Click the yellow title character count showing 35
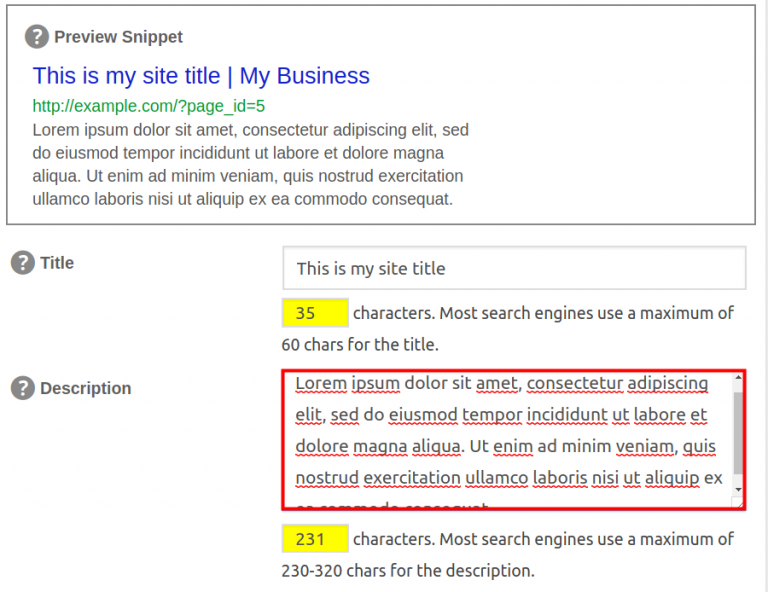Viewport: 768px width, 592px height. click(x=315, y=313)
